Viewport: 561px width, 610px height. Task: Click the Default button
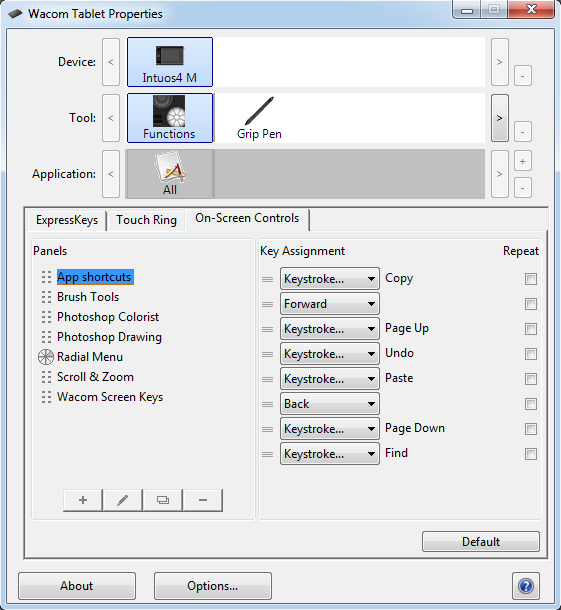481,542
